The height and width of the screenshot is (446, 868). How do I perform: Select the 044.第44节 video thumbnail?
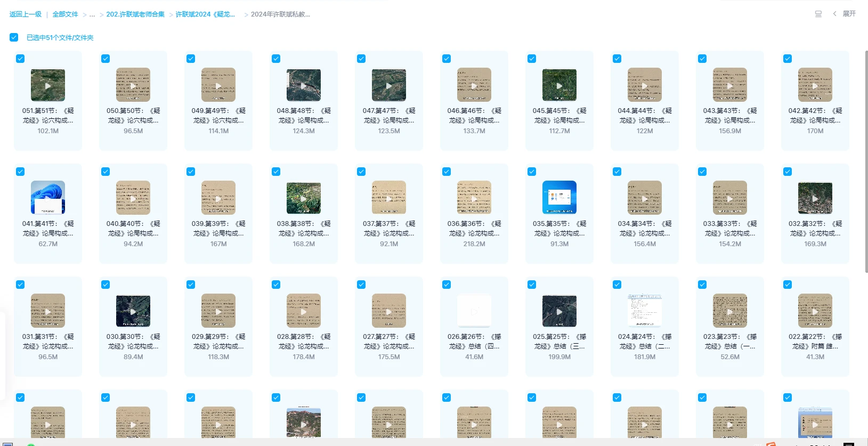coord(645,85)
